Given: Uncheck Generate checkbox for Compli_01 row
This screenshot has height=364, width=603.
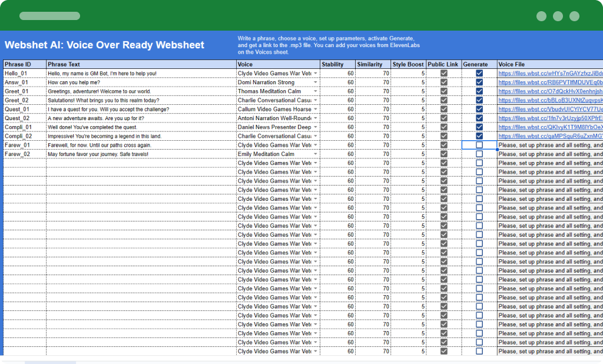Looking at the screenshot, I should (x=479, y=127).
